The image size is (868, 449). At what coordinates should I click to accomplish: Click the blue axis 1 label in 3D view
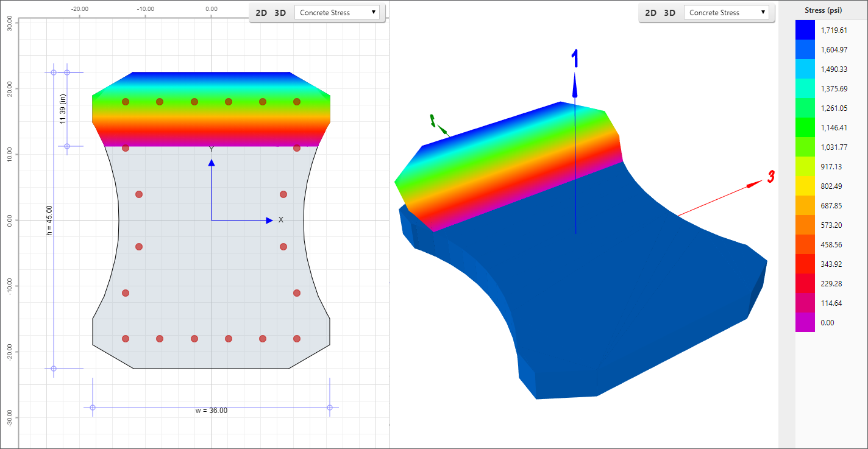[x=574, y=58]
